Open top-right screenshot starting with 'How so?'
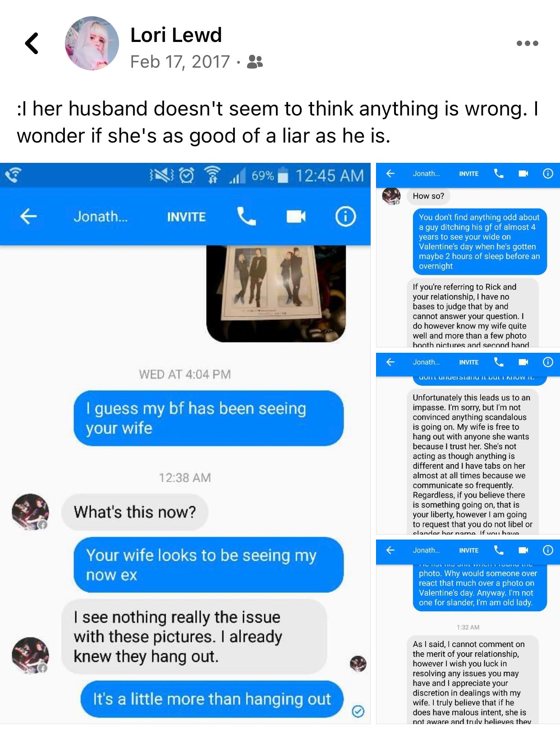 click(468, 255)
